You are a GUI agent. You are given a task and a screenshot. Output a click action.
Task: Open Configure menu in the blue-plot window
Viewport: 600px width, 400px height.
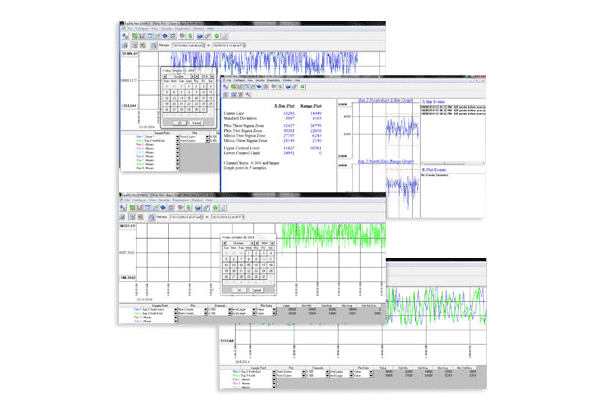pos(143,29)
